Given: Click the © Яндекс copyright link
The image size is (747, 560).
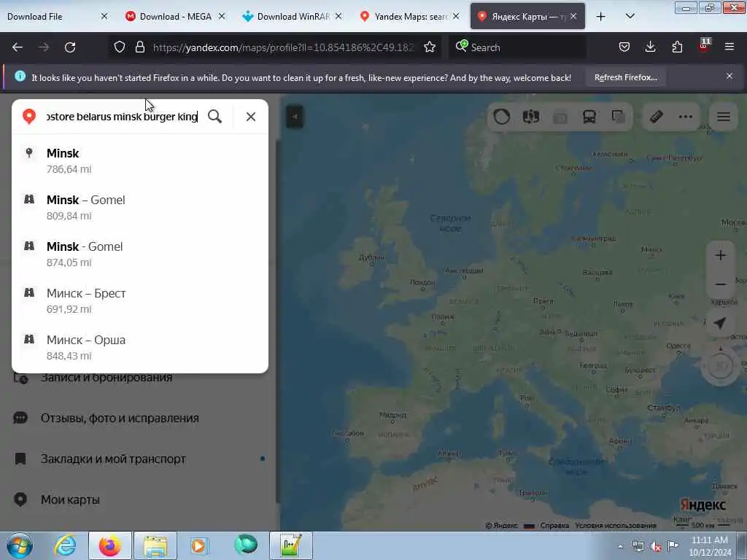Looking at the screenshot, I should click(x=502, y=525).
